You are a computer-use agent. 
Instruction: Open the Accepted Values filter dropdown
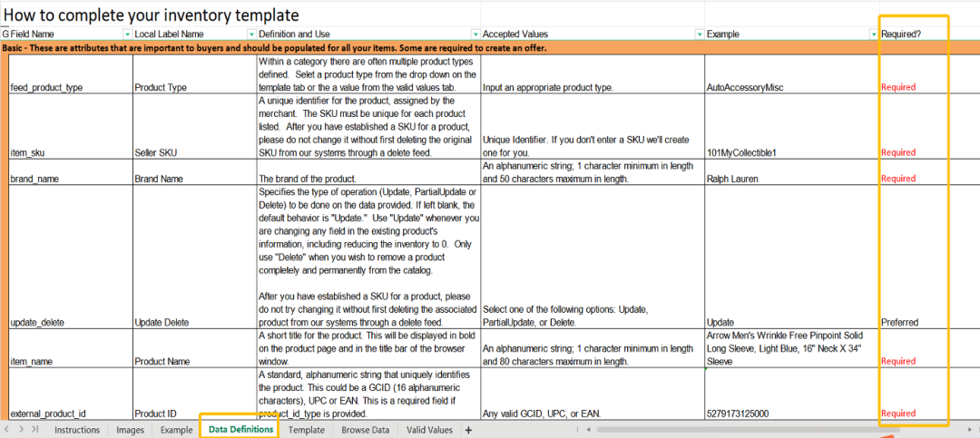699,34
